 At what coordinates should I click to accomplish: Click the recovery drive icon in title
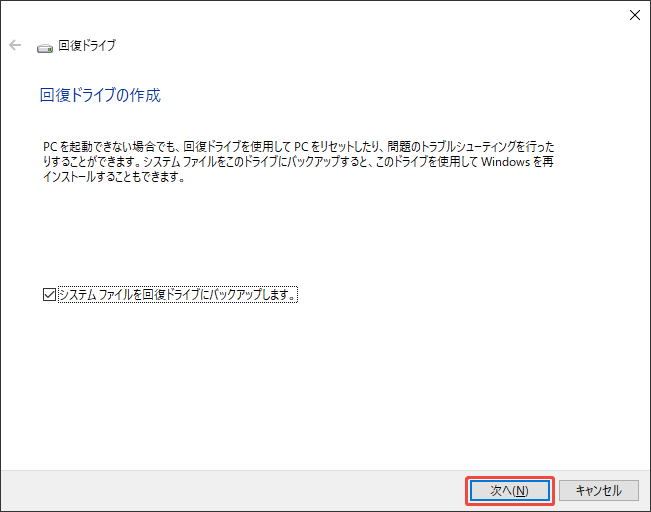coord(45,48)
